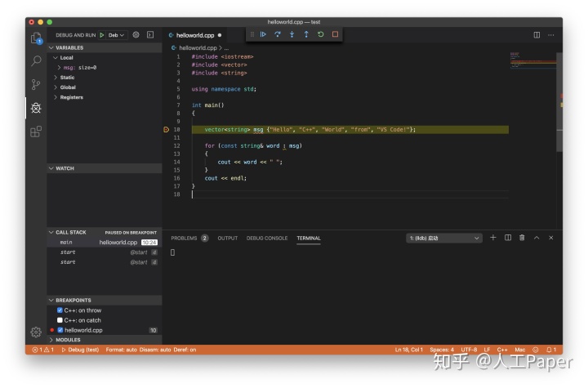This screenshot has height=388, width=588.
Task: Click Debug (test) in status bar
Action: [80, 350]
